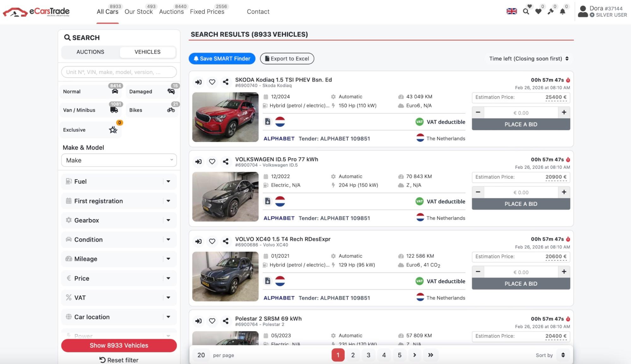Viewport: 631px width, 364px height.
Task: Click the header magnifier search icon
Action: point(526,12)
